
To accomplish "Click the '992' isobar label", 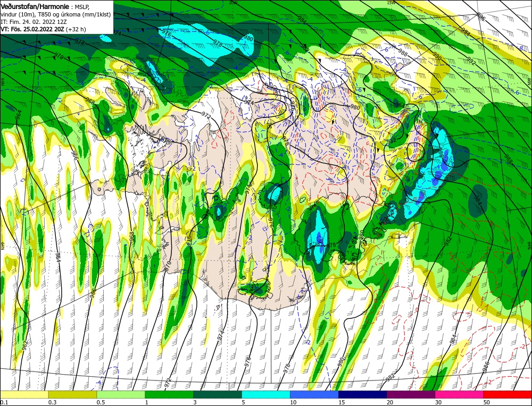I will coord(472,61).
